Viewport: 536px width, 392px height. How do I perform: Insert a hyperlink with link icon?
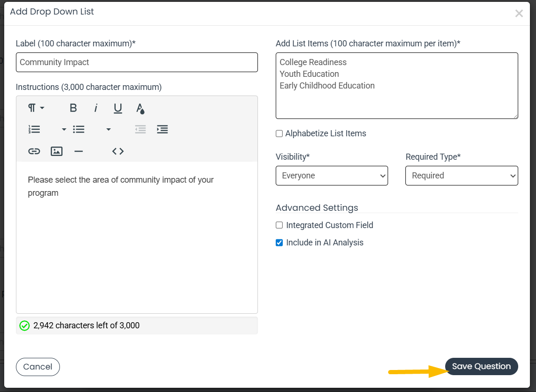point(34,151)
